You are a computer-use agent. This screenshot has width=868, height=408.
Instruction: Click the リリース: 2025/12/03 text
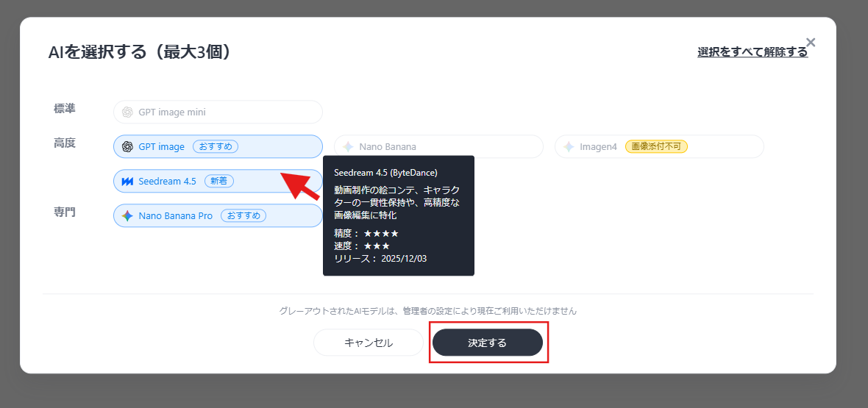(380, 259)
